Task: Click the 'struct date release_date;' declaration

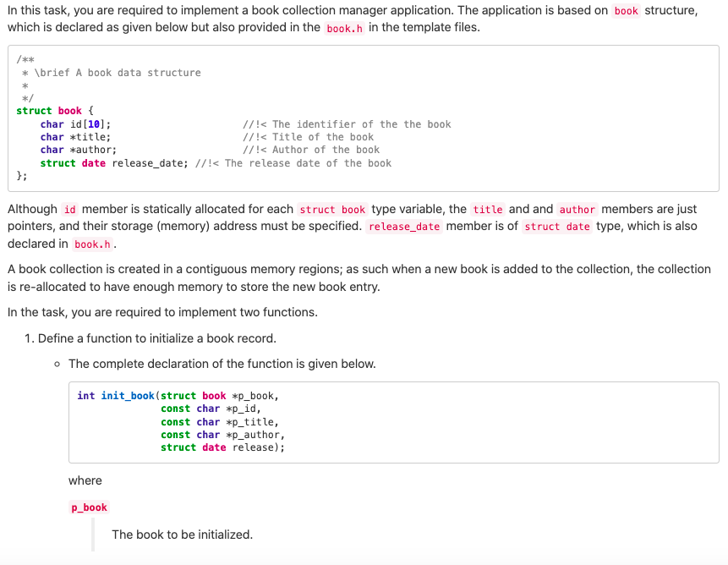Action: [114, 163]
